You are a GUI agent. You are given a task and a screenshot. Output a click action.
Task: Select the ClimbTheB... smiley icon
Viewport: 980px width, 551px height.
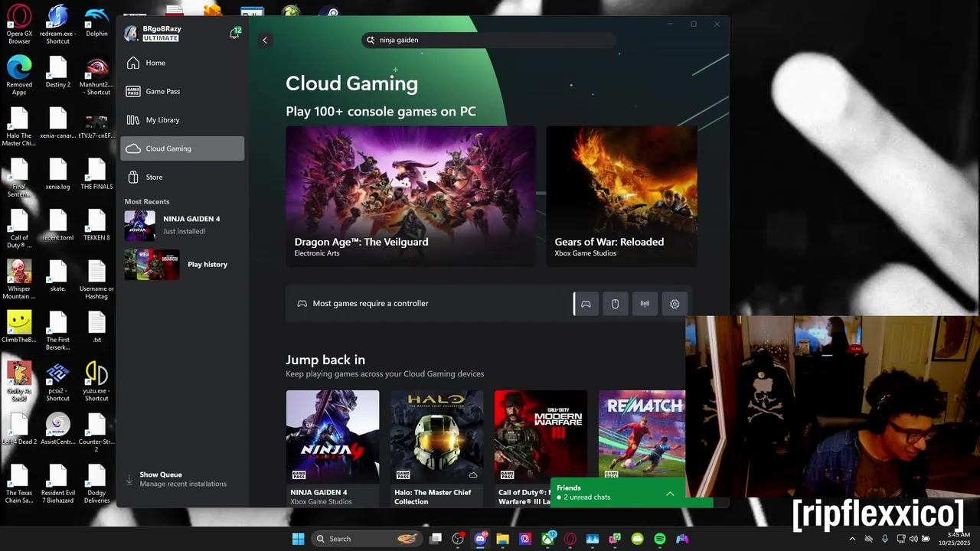(x=19, y=327)
